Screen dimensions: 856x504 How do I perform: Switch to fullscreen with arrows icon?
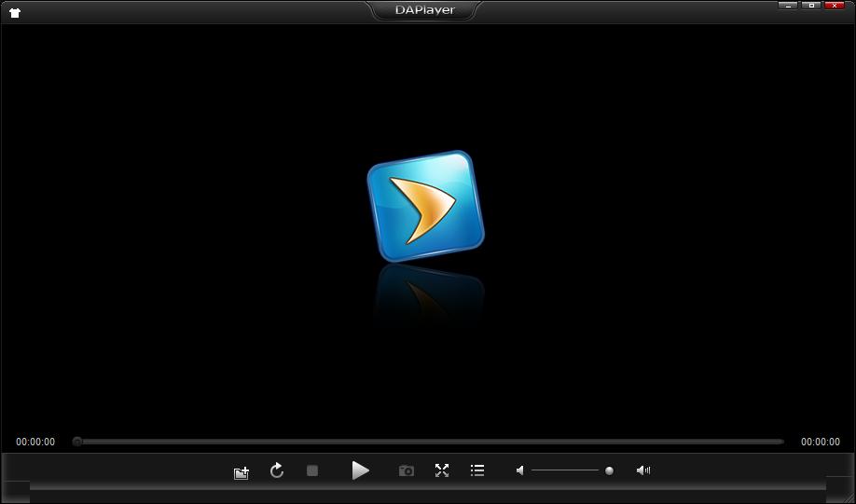tap(442, 470)
